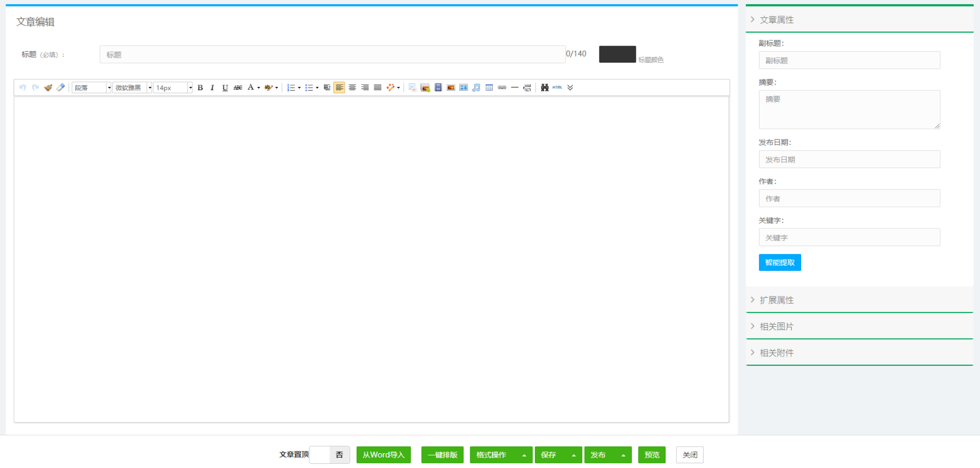
Task: Apply underline from the editor toolbar
Action: click(x=225, y=88)
